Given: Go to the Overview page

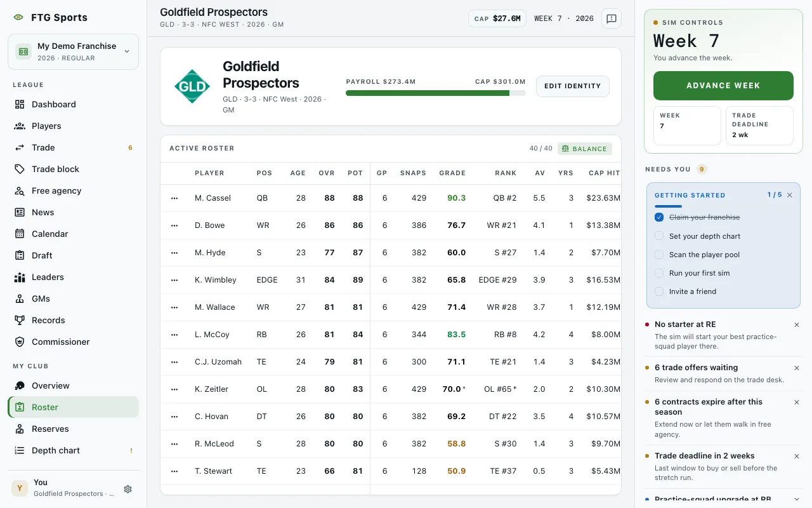Looking at the screenshot, I should tap(73, 385).
